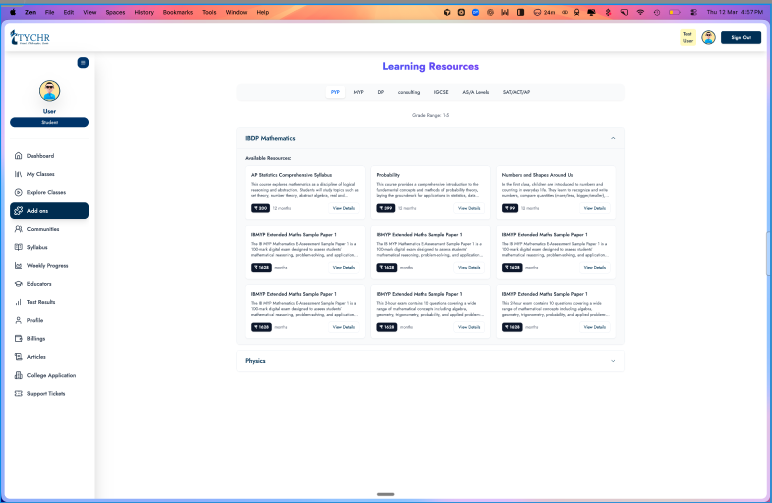This screenshot has width=772, height=503.
Task: Open Dashboard from the sidebar icon
Action: [18, 156]
